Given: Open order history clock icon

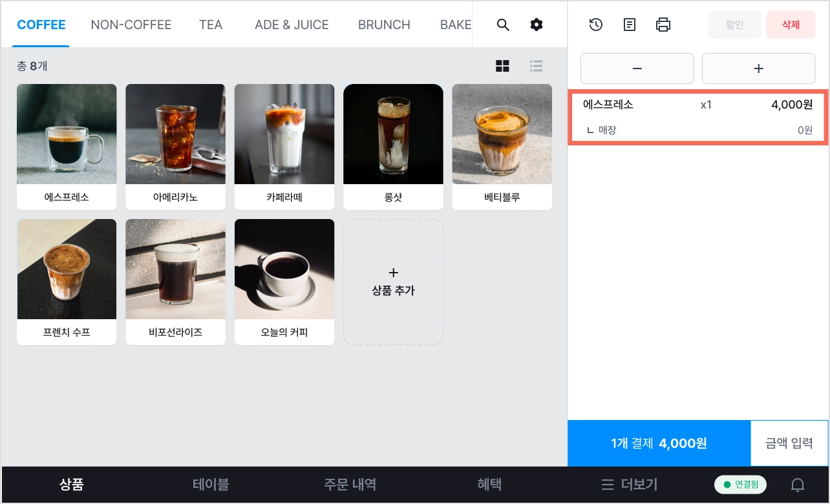Looking at the screenshot, I should [x=596, y=25].
